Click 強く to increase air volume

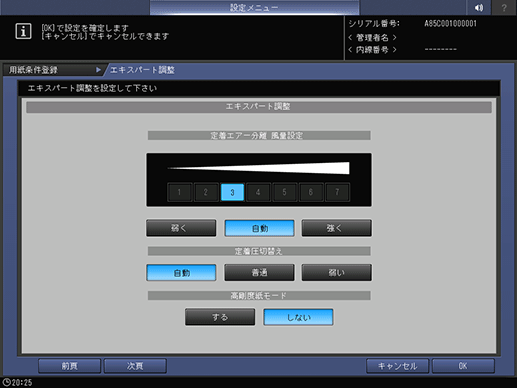click(x=337, y=228)
